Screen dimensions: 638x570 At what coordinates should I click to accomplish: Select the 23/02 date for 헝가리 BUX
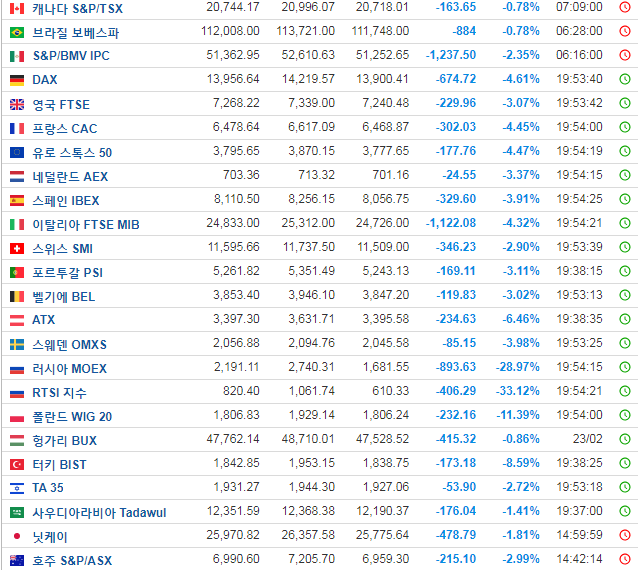(587, 439)
